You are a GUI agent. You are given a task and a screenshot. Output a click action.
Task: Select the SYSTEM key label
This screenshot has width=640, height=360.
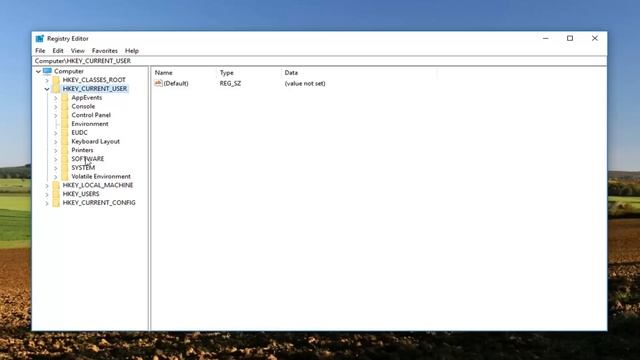coord(83,168)
